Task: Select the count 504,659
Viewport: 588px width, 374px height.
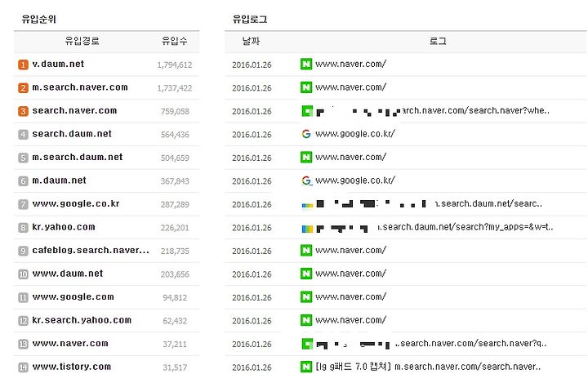Action: [x=175, y=158]
